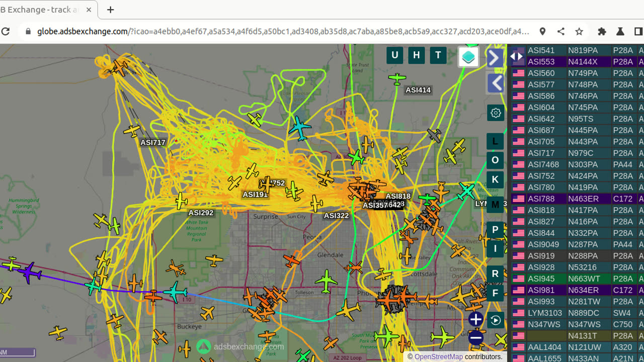Image resolution: width=644 pixels, height=362 pixels.
Task: Switch to the ADS-B Exchange browser tab
Action: (x=40, y=10)
